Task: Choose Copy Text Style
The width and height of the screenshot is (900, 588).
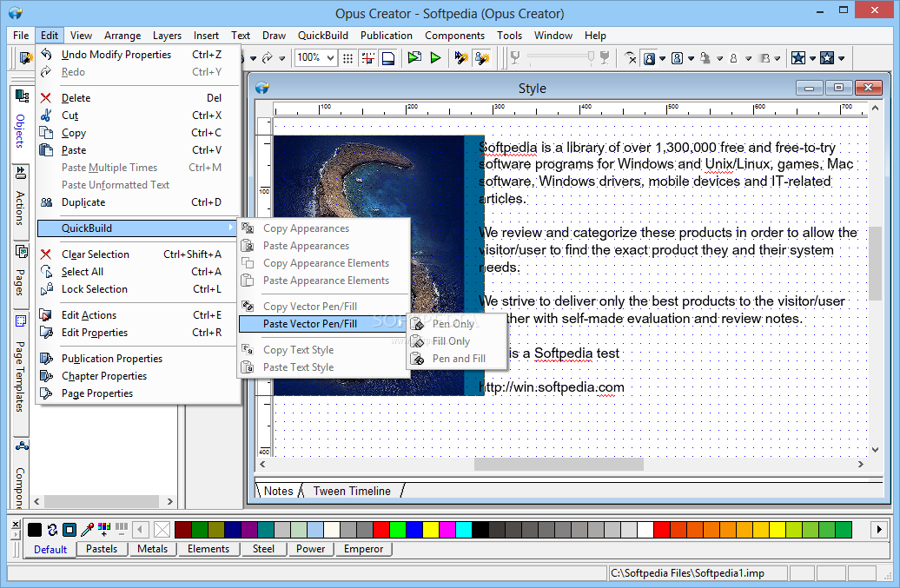Action: [323, 350]
